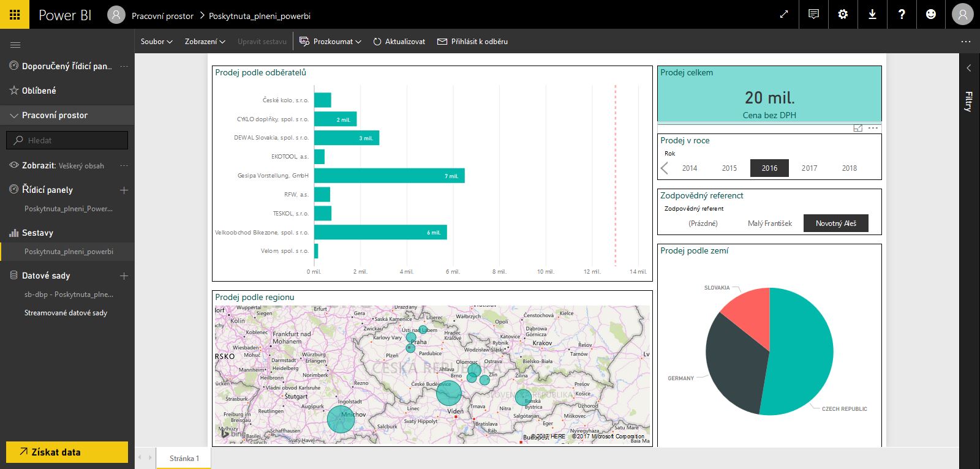The width and height of the screenshot is (980, 469).
Task: Click Prodej celkem 20 mil. card
Action: point(769,94)
